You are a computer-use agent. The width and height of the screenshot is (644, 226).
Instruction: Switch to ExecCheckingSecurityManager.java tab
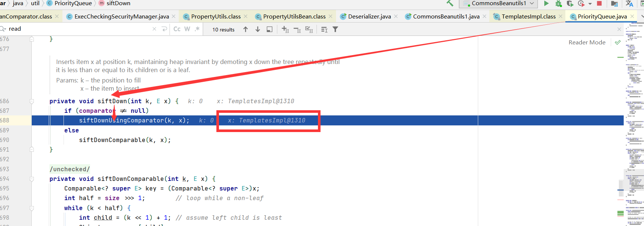click(x=122, y=16)
